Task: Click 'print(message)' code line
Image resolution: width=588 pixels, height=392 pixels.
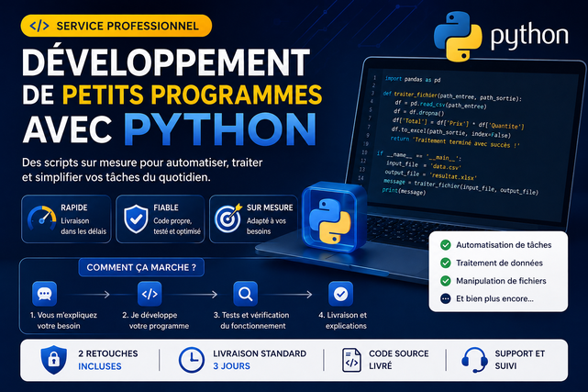Action: click(404, 191)
